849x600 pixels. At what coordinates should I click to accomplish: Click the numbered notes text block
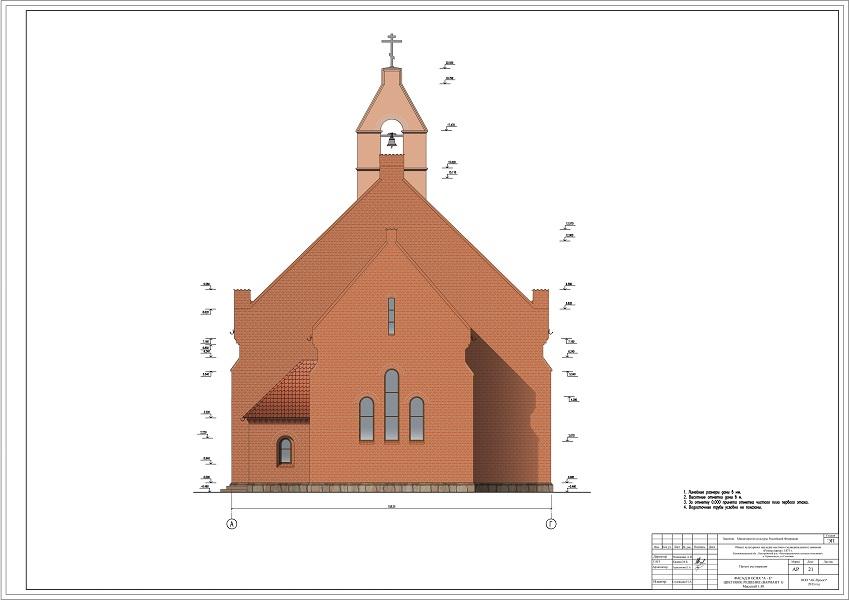coord(745,502)
